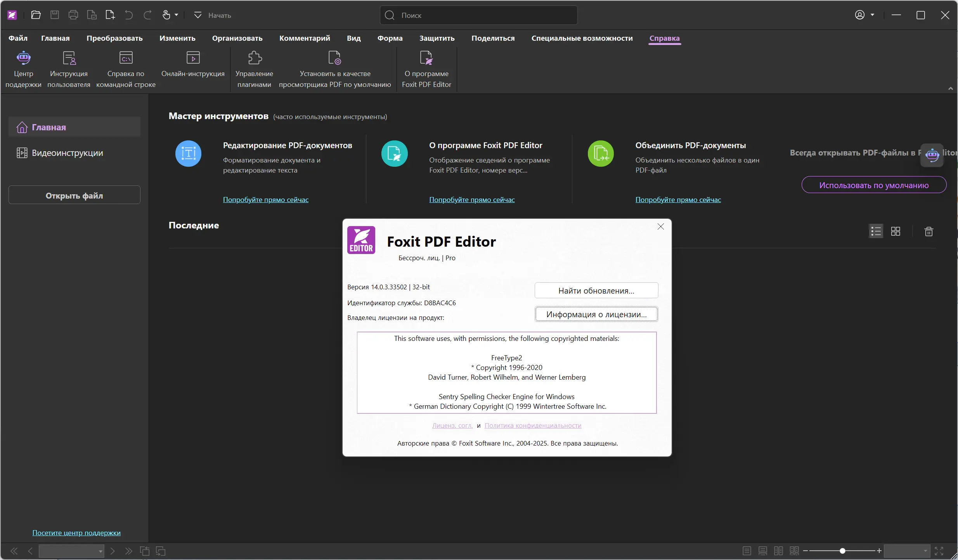Viewport: 958px width, 560px height.
Task: Open the Преобразовать ribbon tab
Action: (x=114, y=38)
